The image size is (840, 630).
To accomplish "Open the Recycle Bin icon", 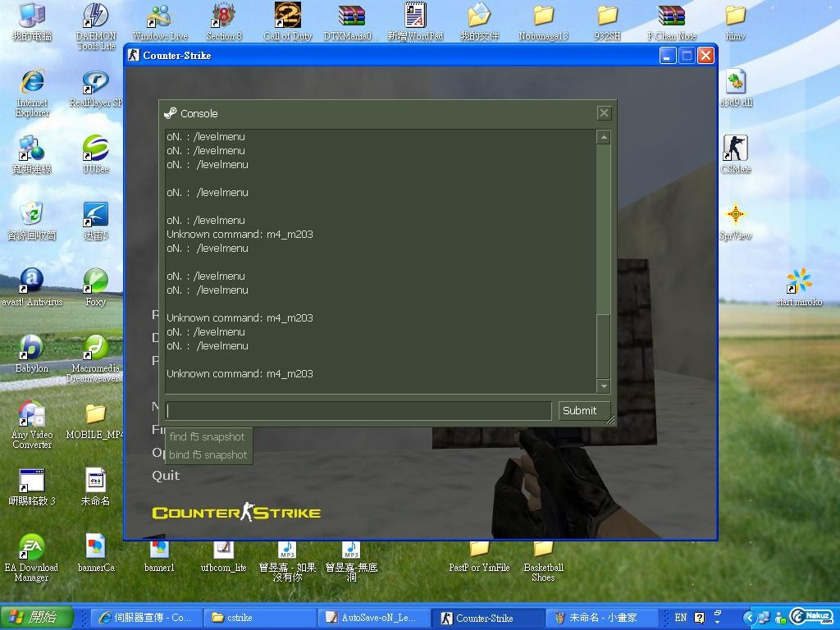I will [x=32, y=221].
